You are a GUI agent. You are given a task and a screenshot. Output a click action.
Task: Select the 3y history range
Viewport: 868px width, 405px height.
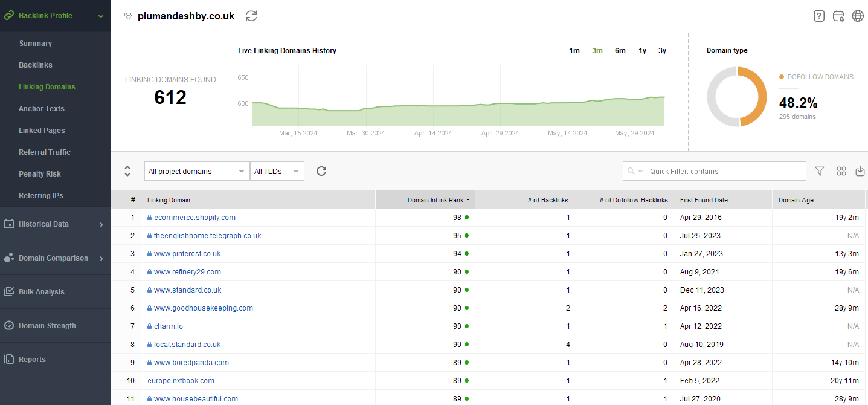663,51
